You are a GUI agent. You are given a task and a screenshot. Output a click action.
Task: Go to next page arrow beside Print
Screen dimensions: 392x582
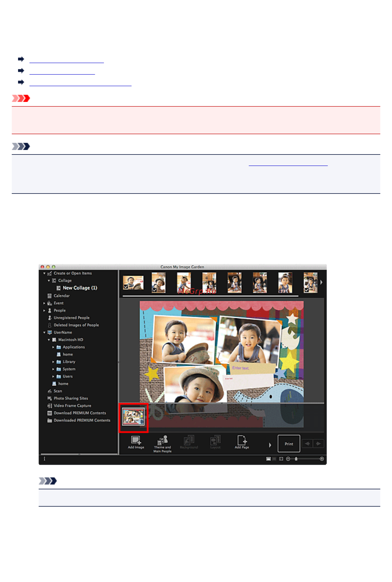click(318, 444)
